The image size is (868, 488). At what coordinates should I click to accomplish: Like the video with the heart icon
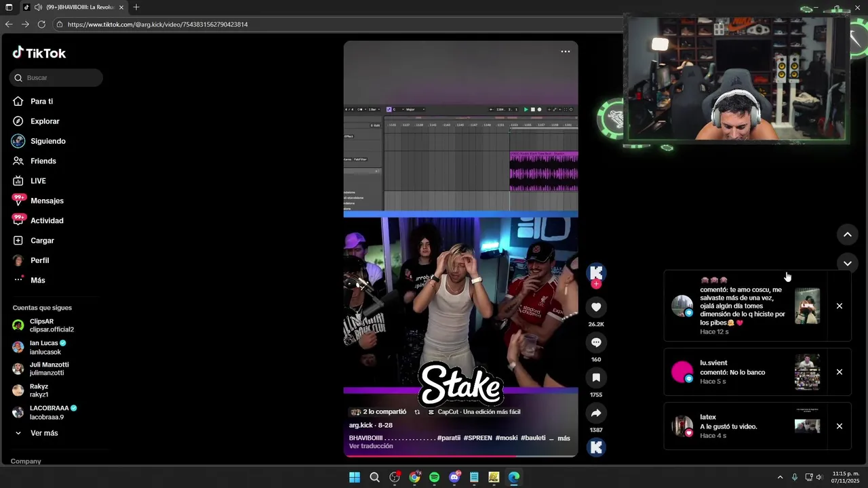tap(596, 307)
